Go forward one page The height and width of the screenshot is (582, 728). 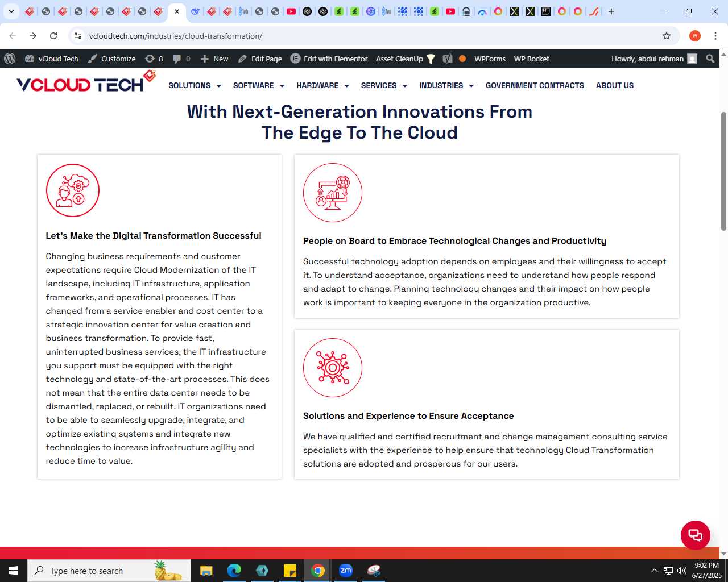click(33, 36)
